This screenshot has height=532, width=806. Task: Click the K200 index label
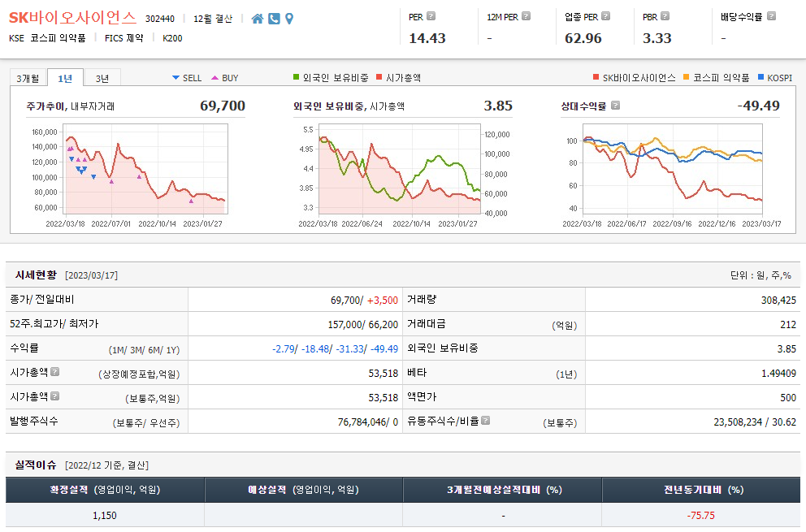tap(172, 38)
